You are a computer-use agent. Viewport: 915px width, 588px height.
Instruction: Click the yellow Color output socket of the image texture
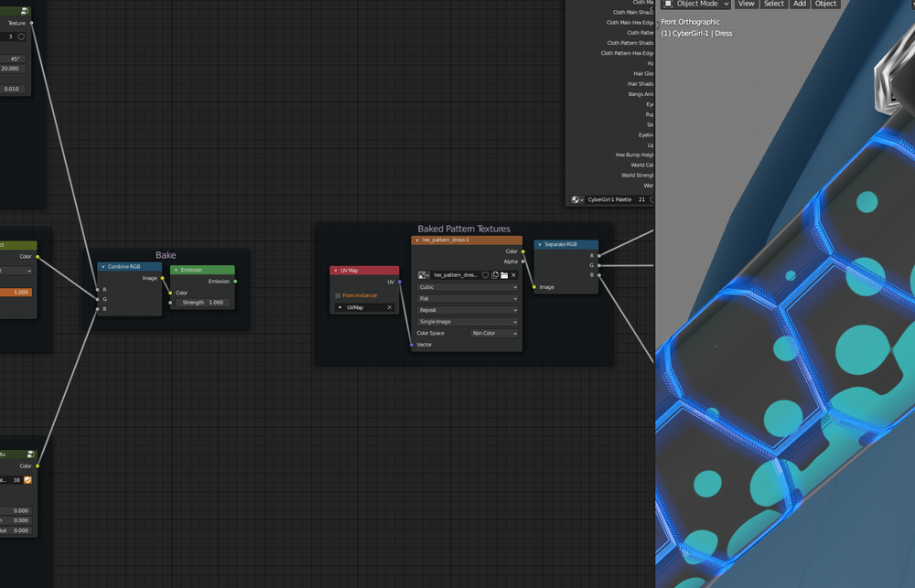pyautogui.click(x=522, y=251)
